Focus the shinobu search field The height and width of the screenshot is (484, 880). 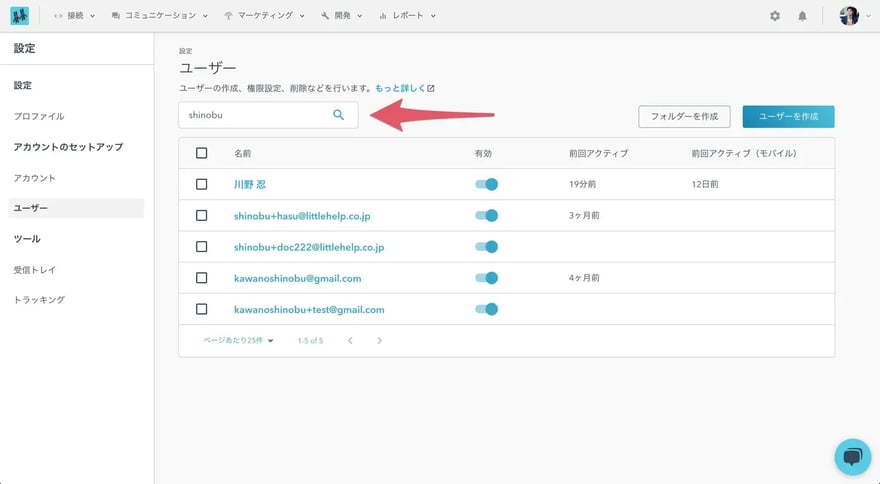255,115
